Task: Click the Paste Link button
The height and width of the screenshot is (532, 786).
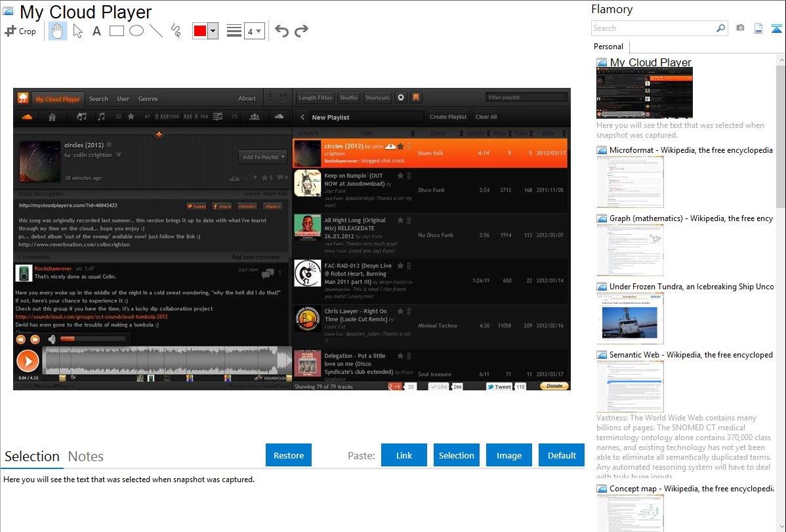Action: pos(404,455)
